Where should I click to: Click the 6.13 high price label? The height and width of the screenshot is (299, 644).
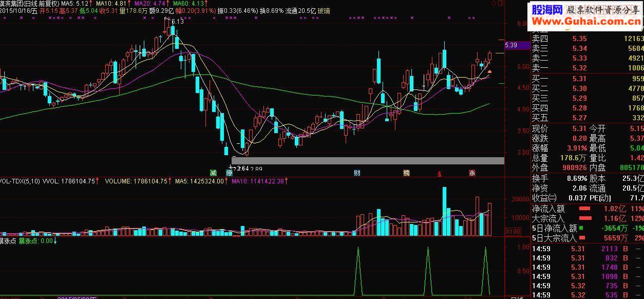click(x=177, y=22)
